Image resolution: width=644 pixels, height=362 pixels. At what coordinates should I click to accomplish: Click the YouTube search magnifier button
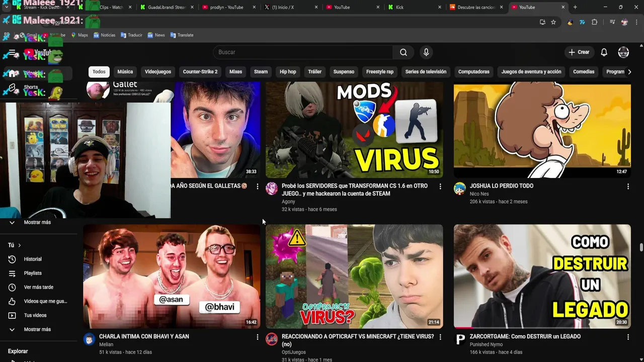click(403, 52)
